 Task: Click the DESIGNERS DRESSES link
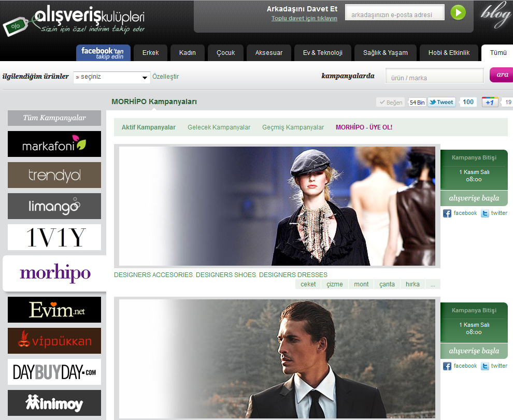[293, 275]
